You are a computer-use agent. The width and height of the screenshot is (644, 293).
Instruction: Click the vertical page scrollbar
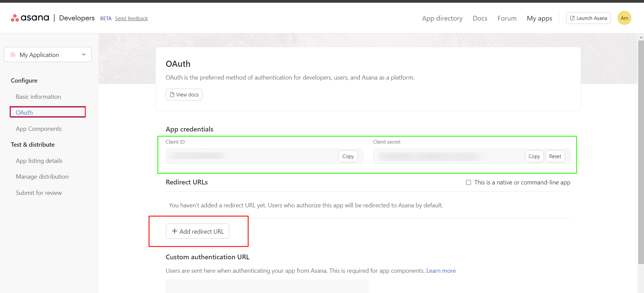coord(641,152)
